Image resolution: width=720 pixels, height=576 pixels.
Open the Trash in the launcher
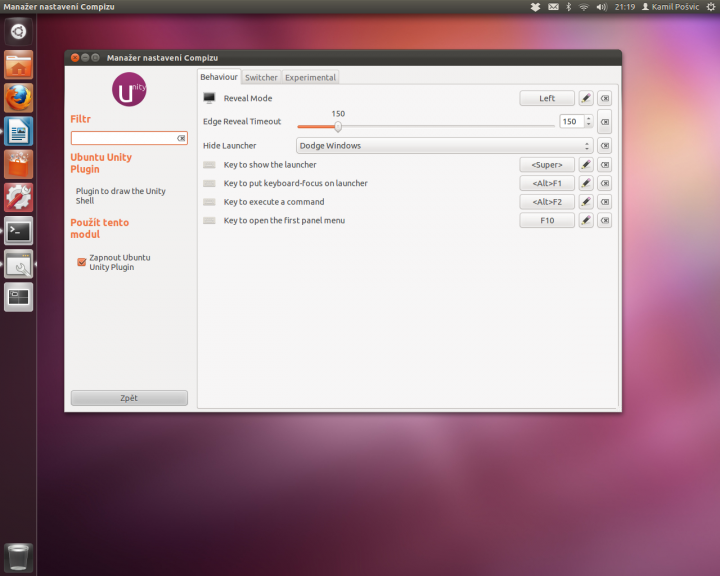click(18, 557)
